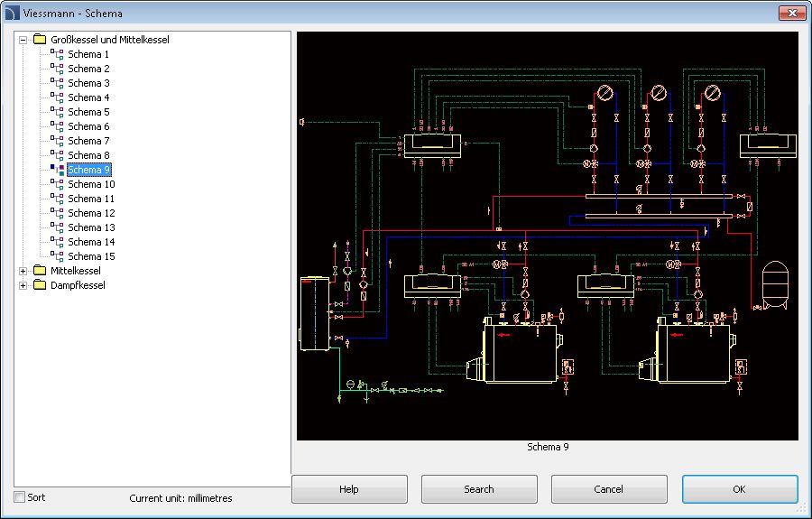Collapse the Großkessel und Mittelkessel tree node
812x519 pixels.
pos(23,40)
